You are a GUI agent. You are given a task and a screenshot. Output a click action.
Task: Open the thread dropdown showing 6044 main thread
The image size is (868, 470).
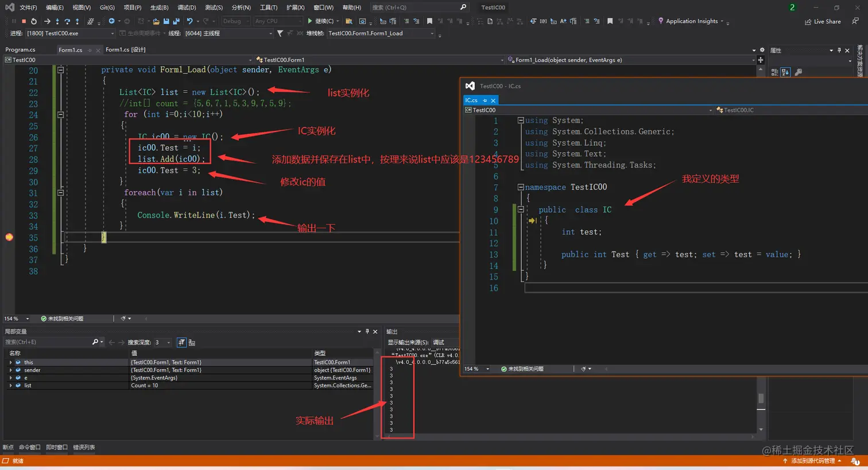(x=228, y=33)
